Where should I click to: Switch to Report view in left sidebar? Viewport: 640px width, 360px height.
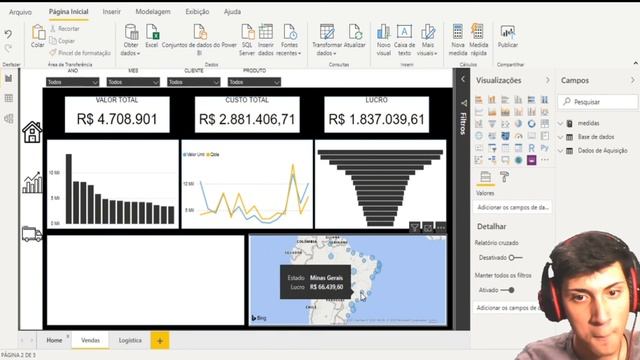[9, 78]
